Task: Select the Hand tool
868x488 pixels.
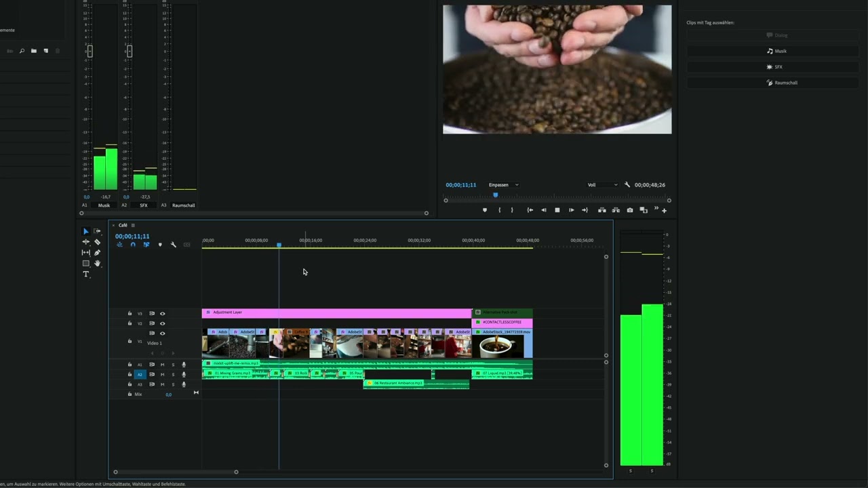Action: [x=97, y=264]
